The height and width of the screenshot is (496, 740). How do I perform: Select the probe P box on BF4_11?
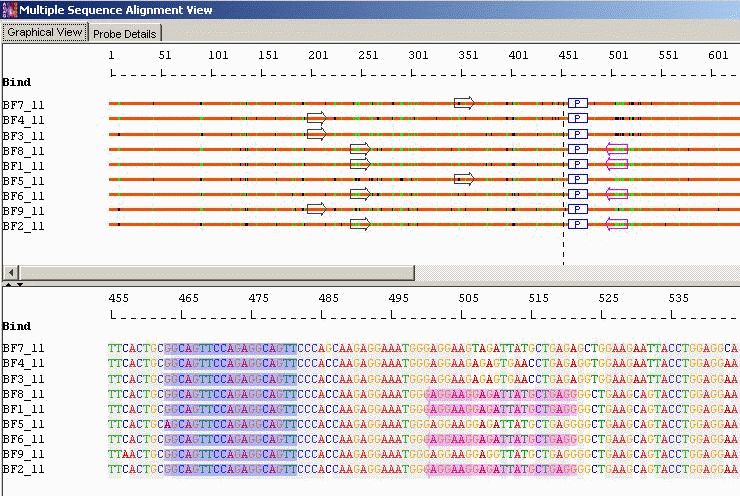(578, 118)
